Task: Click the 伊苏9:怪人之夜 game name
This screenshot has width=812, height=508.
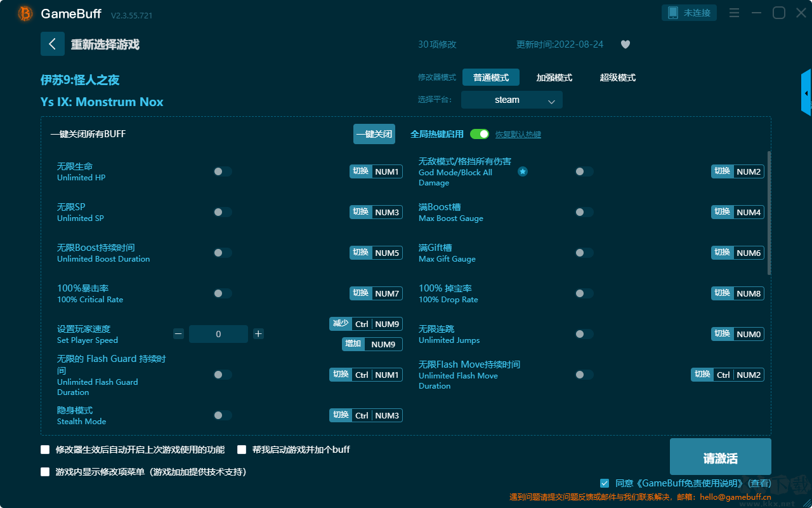Action: click(80, 80)
